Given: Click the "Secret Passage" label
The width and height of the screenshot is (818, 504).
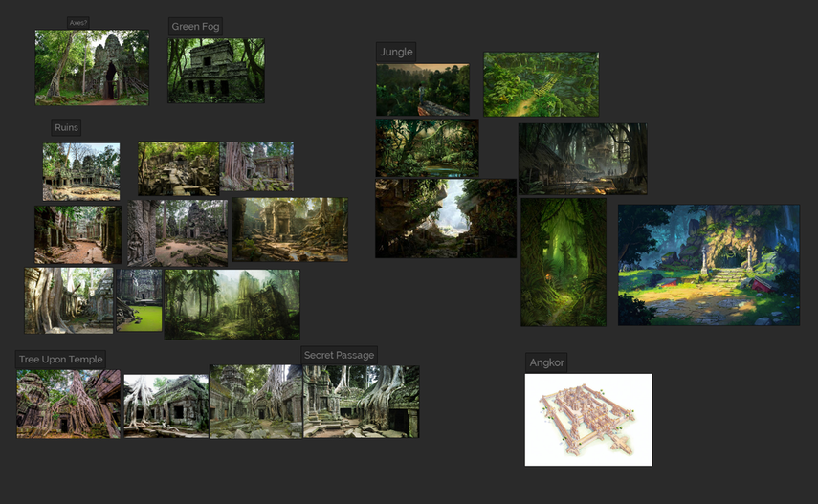Looking at the screenshot, I should (339, 355).
